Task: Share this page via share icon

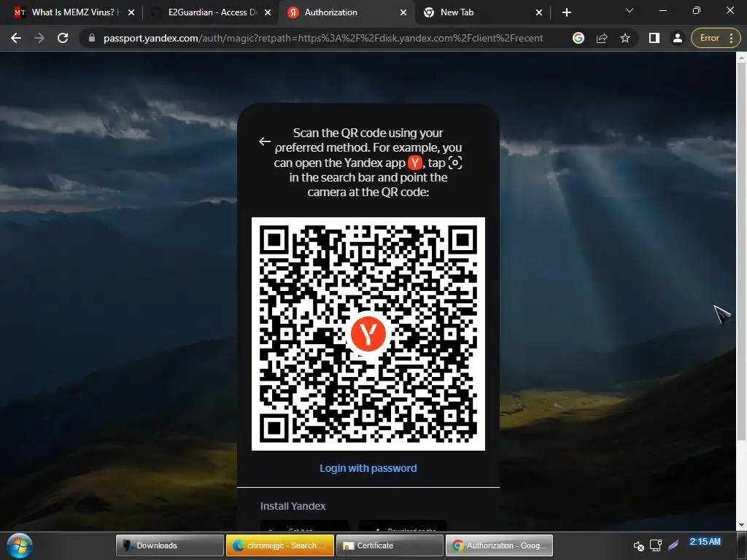Action: 602,38
